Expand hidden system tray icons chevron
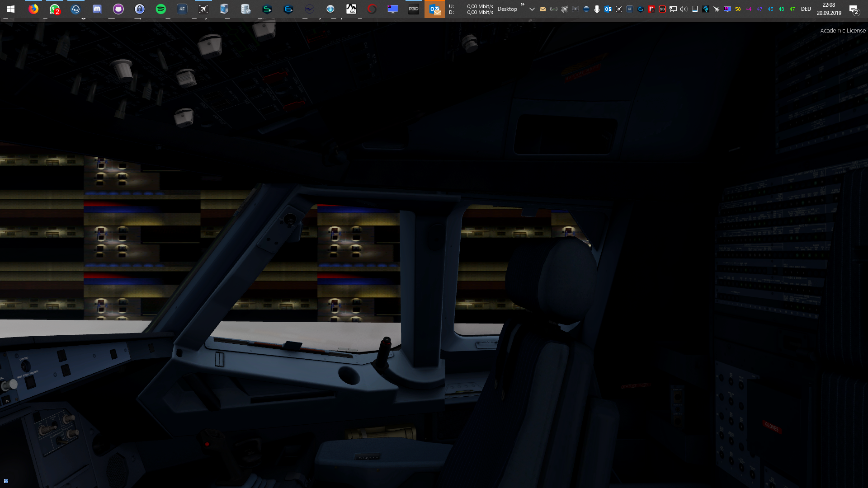868x488 pixels. (532, 9)
